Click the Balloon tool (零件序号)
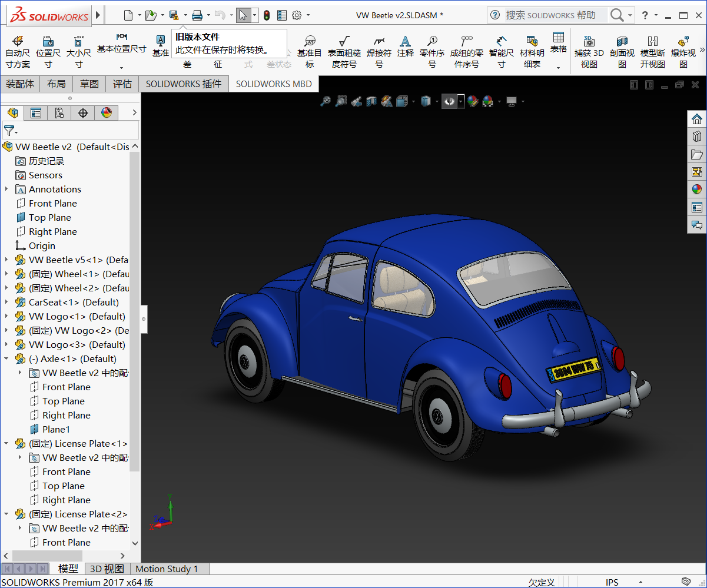707x588 pixels. 432,52
